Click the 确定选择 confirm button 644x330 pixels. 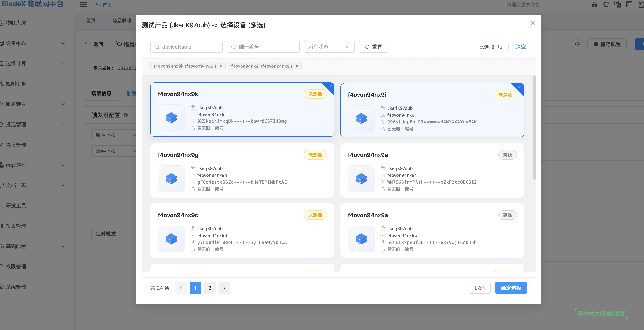coord(511,288)
